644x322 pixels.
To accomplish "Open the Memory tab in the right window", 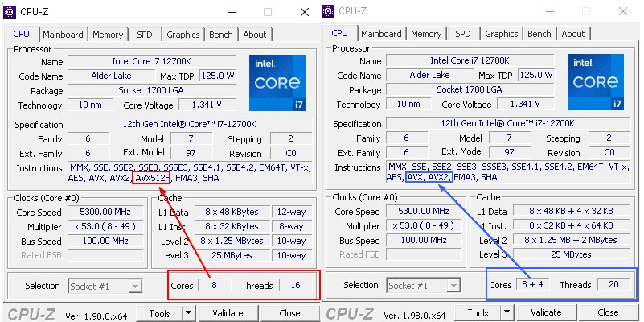I will pos(426,35).
